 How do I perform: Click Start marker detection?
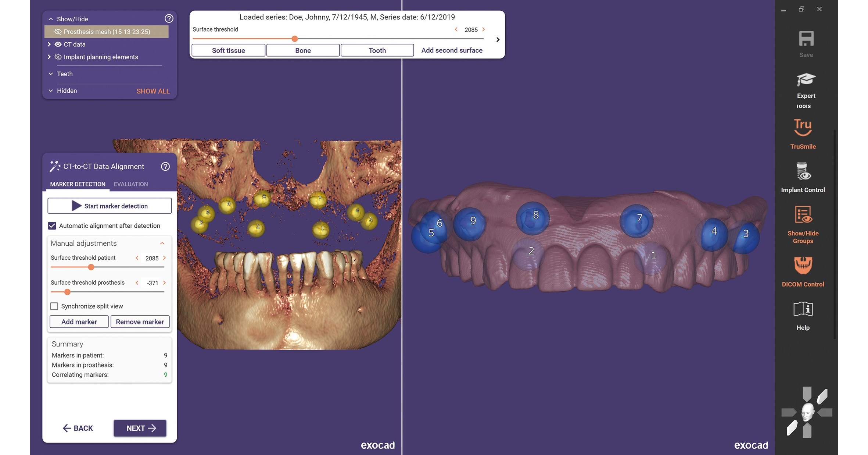(109, 206)
